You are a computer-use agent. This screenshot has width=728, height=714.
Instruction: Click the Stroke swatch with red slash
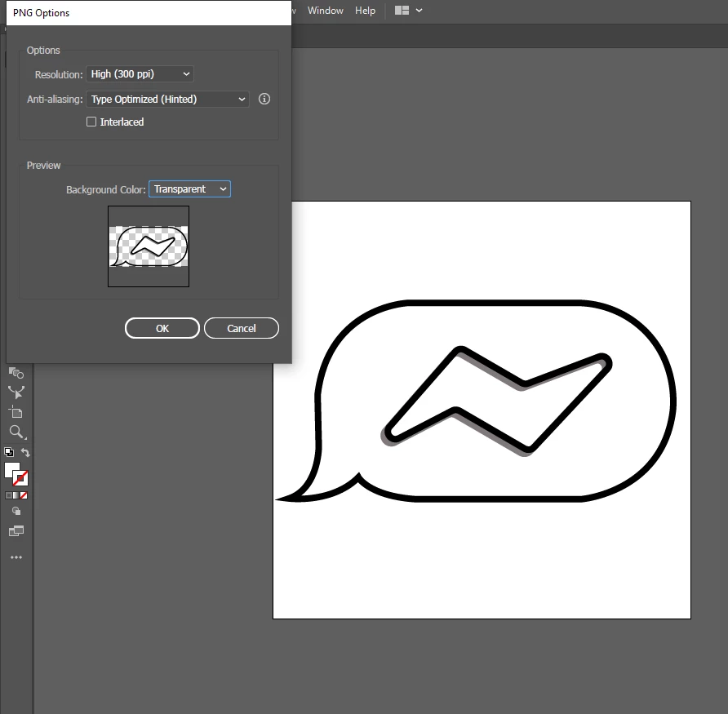click(x=20, y=477)
